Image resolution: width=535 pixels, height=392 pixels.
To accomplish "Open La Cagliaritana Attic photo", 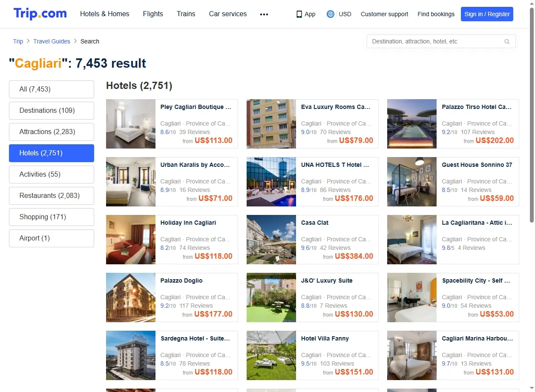I will (x=412, y=240).
